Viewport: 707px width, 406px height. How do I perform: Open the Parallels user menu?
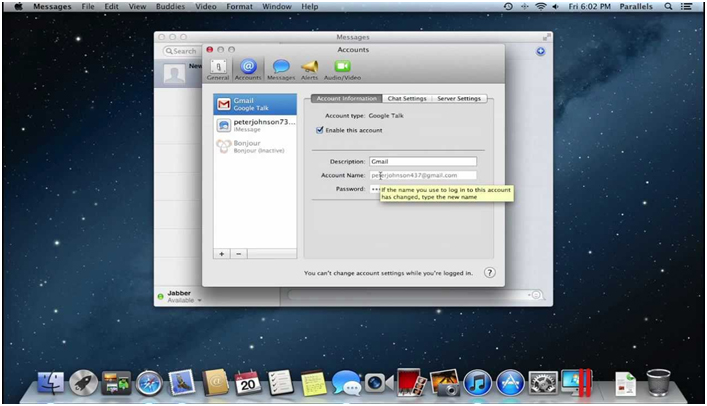click(x=636, y=6)
